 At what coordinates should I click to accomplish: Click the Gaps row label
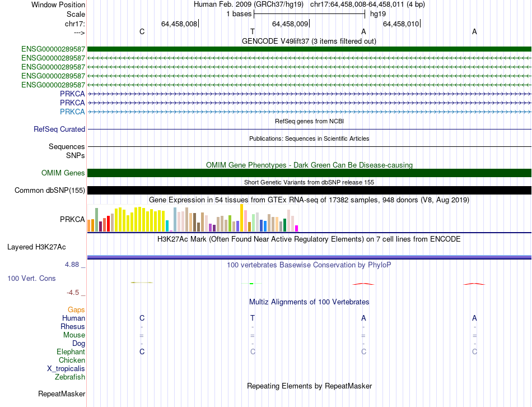point(76,310)
